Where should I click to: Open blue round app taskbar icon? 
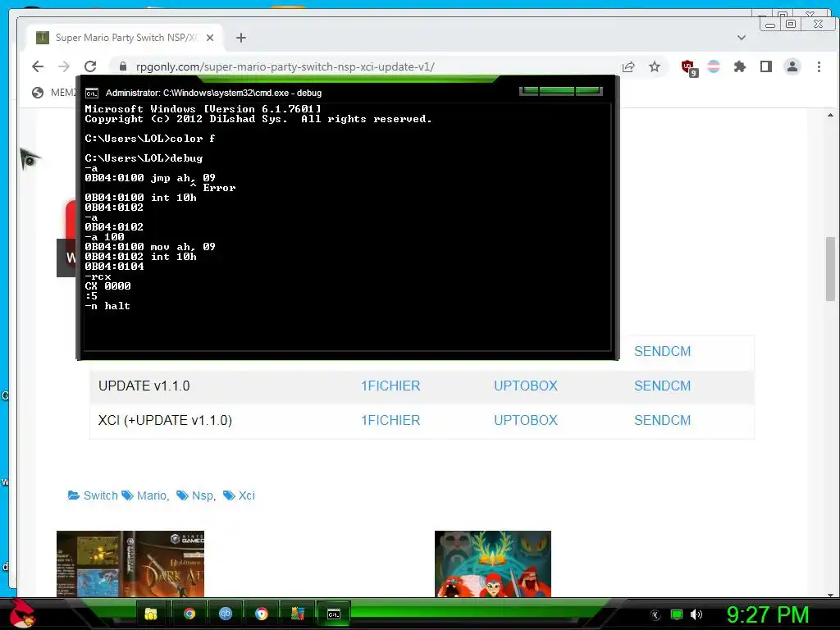click(x=225, y=614)
